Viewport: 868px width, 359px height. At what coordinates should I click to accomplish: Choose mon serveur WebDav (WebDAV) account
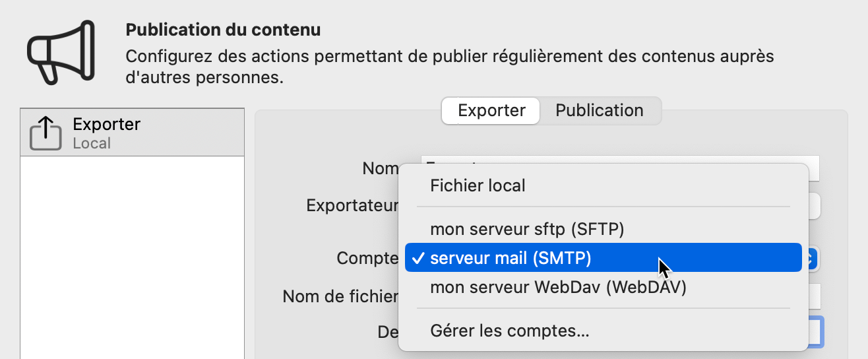(558, 288)
